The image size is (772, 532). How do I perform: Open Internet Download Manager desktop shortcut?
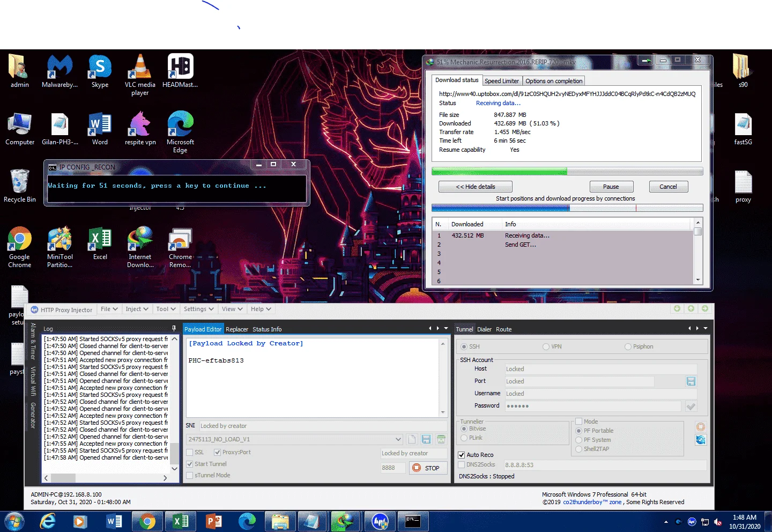click(x=140, y=247)
